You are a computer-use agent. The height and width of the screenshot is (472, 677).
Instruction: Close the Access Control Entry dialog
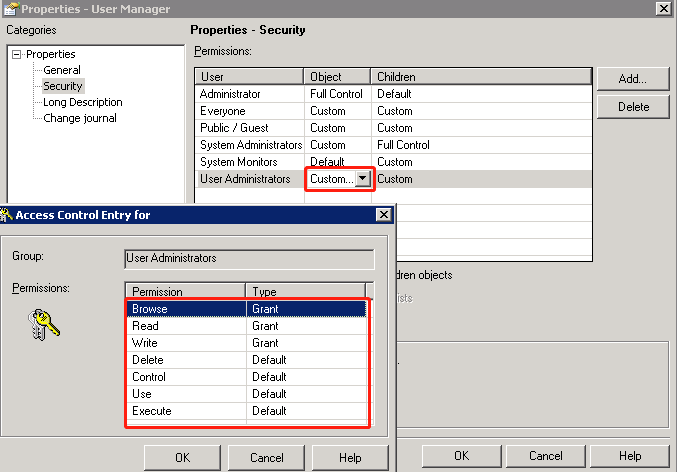tap(383, 215)
